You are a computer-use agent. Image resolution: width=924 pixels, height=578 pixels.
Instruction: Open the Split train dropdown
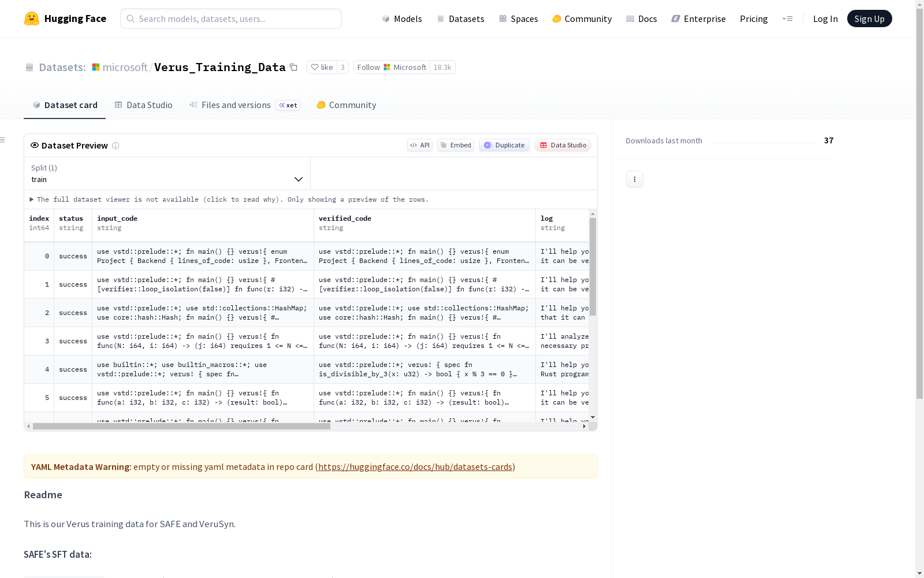167,173
